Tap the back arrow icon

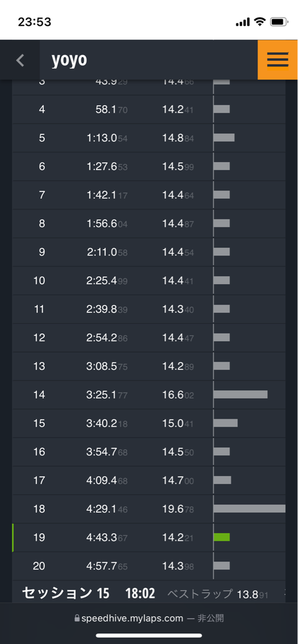(x=20, y=60)
